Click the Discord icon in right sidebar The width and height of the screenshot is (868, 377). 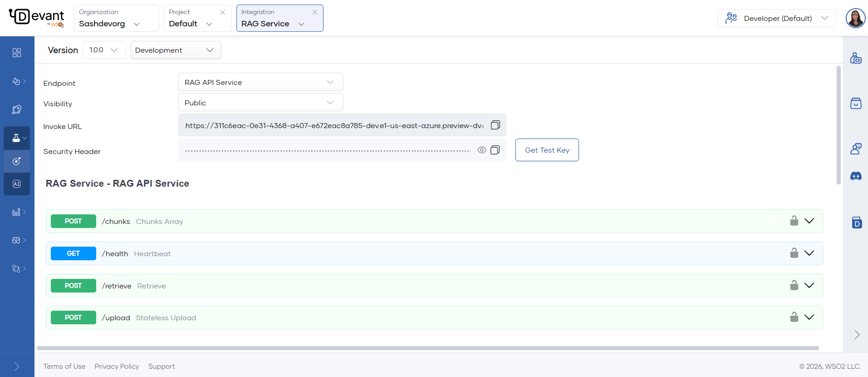(856, 176)
